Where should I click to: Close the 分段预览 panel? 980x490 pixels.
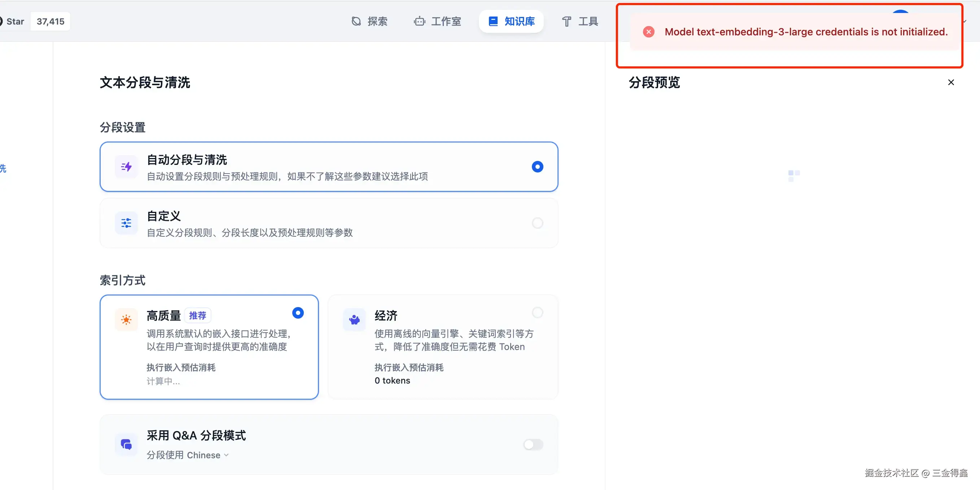(951, 82)
